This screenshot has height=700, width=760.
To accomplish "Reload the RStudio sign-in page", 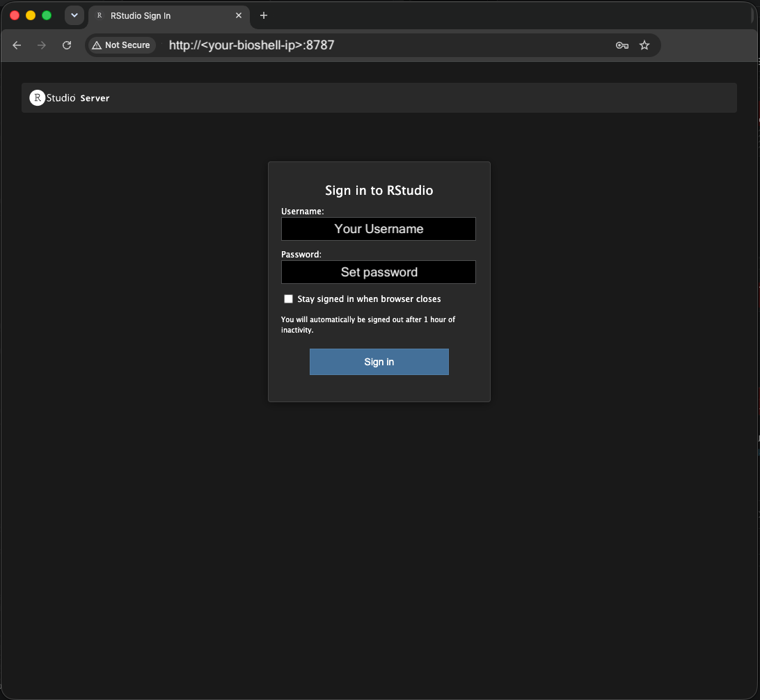I will point(67,45).
